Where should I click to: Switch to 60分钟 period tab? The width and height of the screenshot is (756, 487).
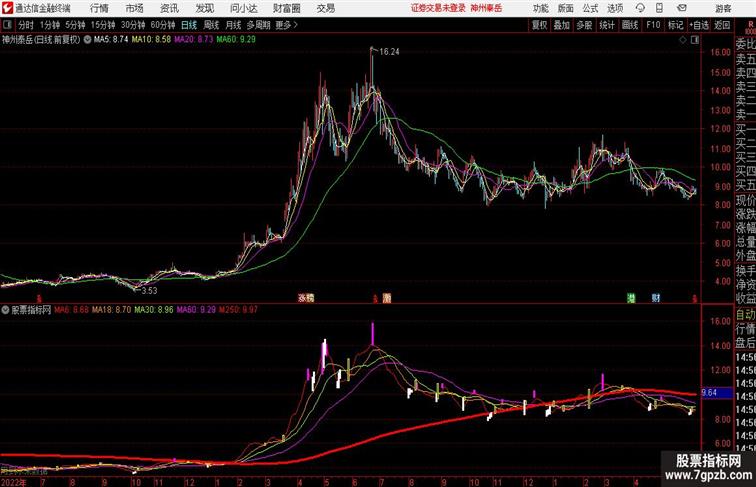coord(163,25)
